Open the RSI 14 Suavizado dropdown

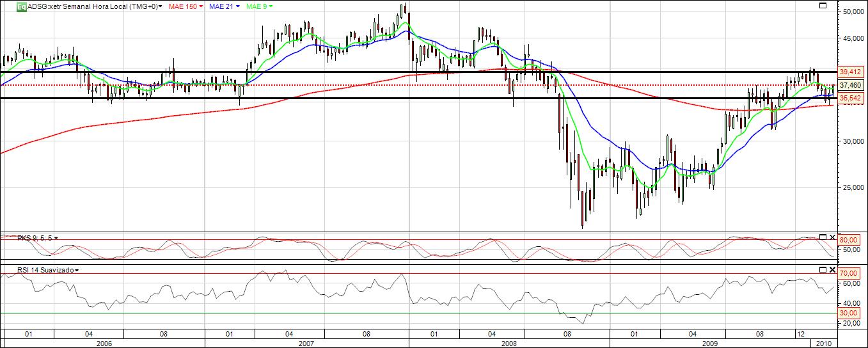coord(77,271)
